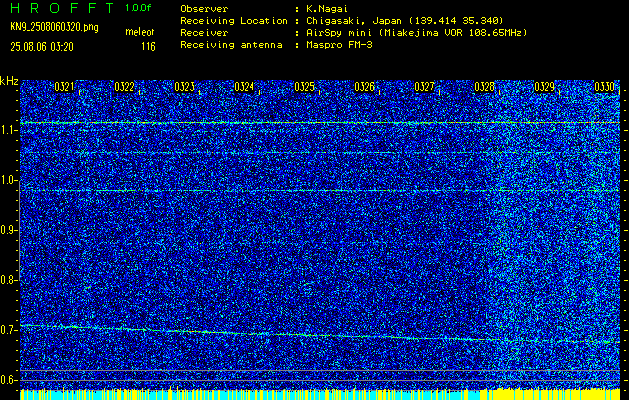This screenshot has width=629, height=400.
Task: Click the Observer label
Action: point(204,8)
